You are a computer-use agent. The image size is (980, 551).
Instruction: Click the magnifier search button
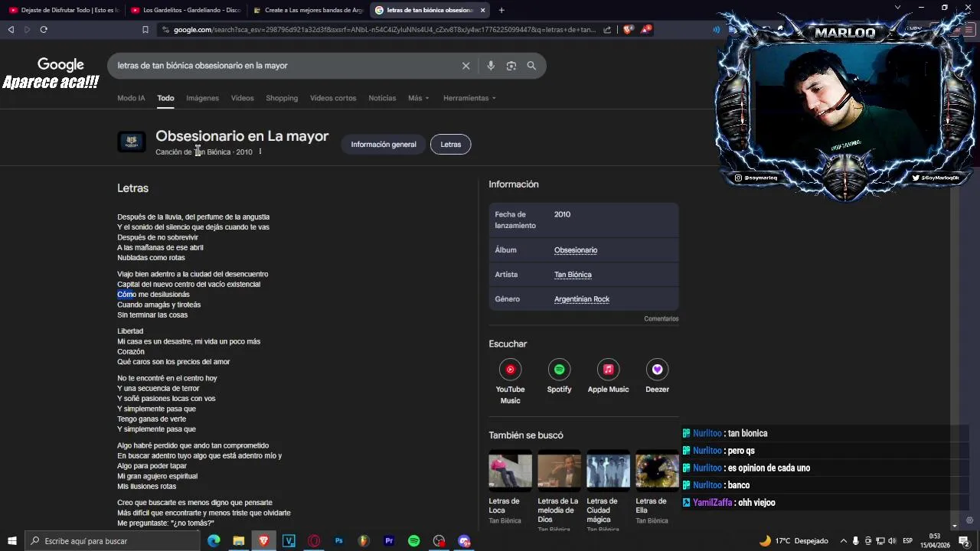click(x=531, y=66)
